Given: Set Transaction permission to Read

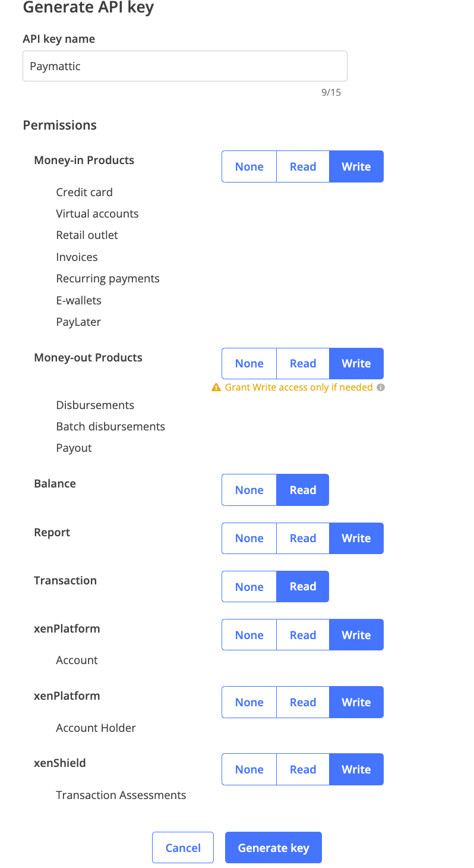Looking at the screenshot, I should pyautogui.click(x=302, y=586).
